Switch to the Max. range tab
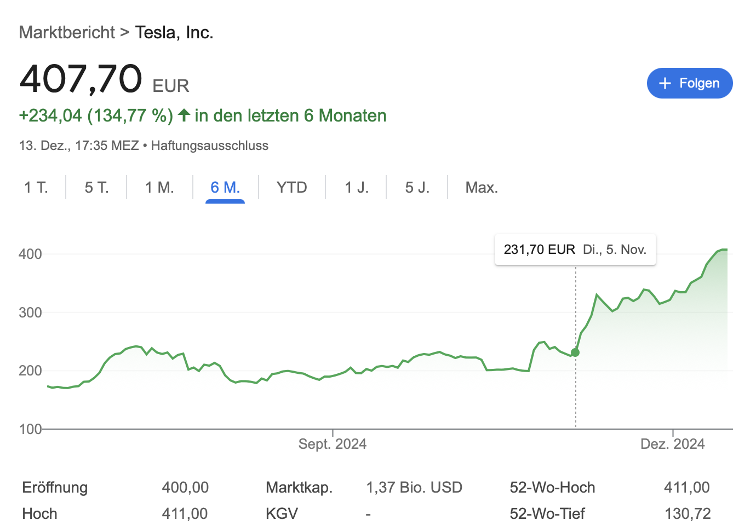This screenshot has width=756, height=532. [x=482, y=188]
